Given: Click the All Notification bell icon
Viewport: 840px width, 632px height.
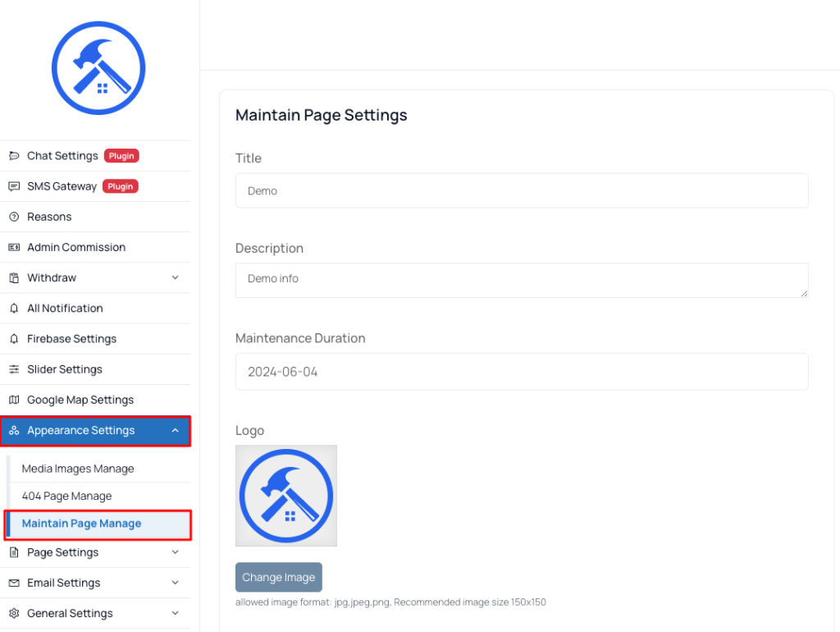Looking at the screenshot, I should [x=14, y=309].
